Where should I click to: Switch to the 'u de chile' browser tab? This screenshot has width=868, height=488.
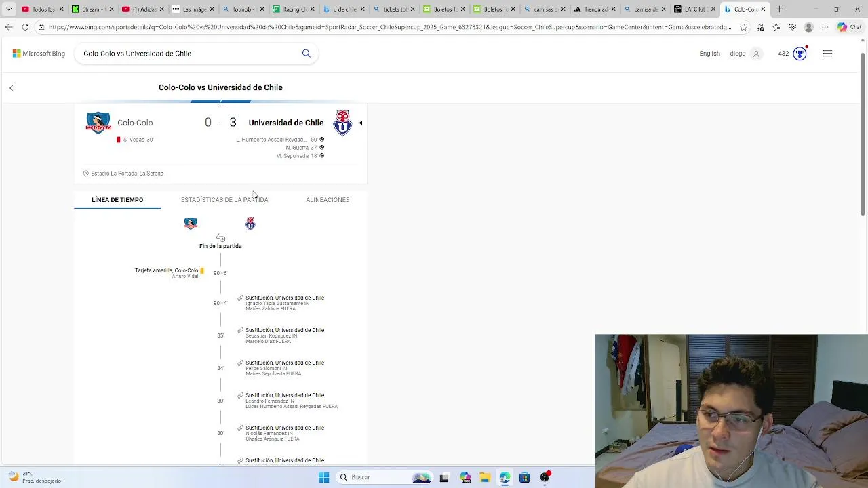[343, 9]
